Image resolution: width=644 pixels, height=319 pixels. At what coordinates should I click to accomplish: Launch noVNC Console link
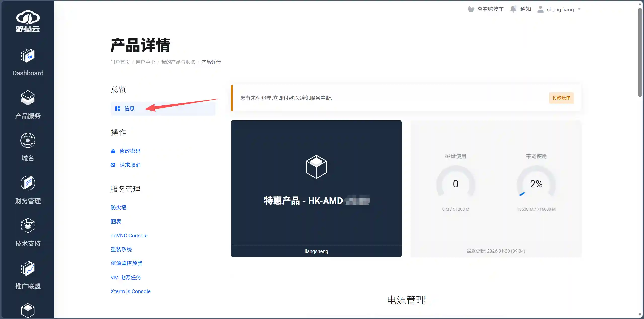(129, 236)
